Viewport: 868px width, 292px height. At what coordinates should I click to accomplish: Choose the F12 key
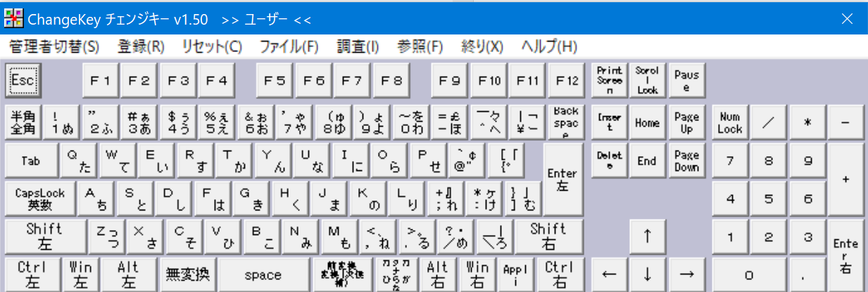pos(567,80)
